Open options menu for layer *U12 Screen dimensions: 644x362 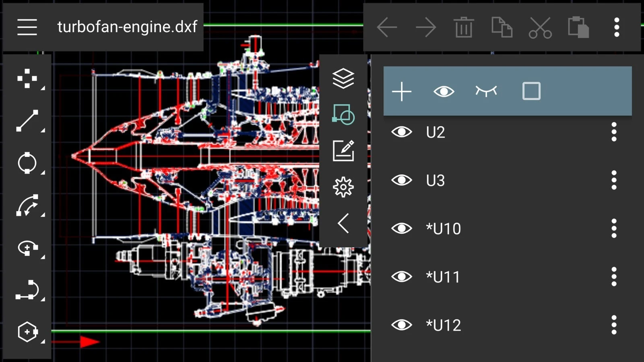613,325
